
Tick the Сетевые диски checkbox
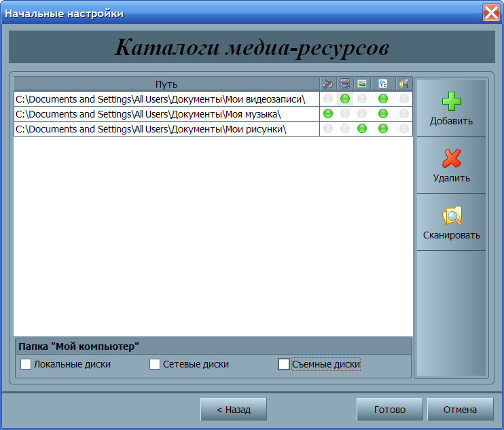click(155, 365)
